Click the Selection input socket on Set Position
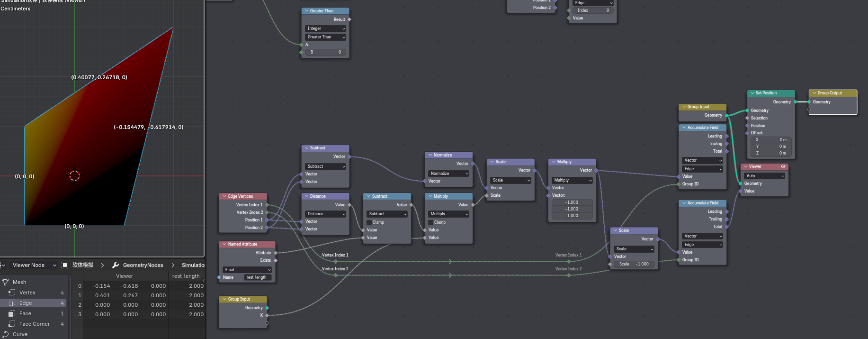This screenshot has width=868, height=339. coord(747,118)
